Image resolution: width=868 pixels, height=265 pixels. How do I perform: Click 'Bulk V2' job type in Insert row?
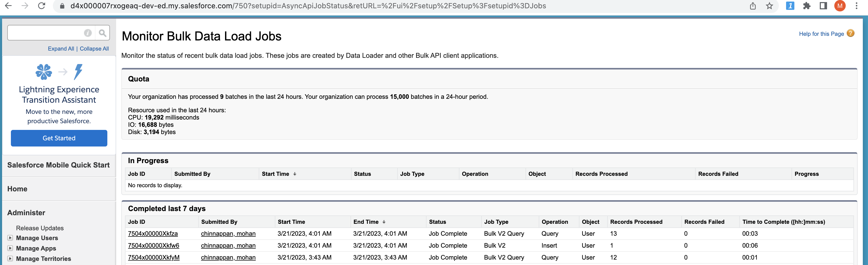495,246
